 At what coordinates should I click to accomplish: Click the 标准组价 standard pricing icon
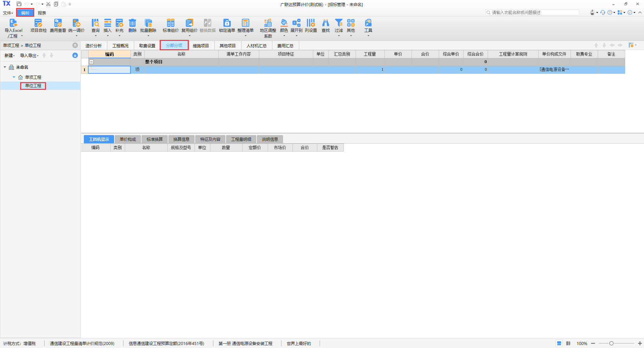click(x=170, y=23)
